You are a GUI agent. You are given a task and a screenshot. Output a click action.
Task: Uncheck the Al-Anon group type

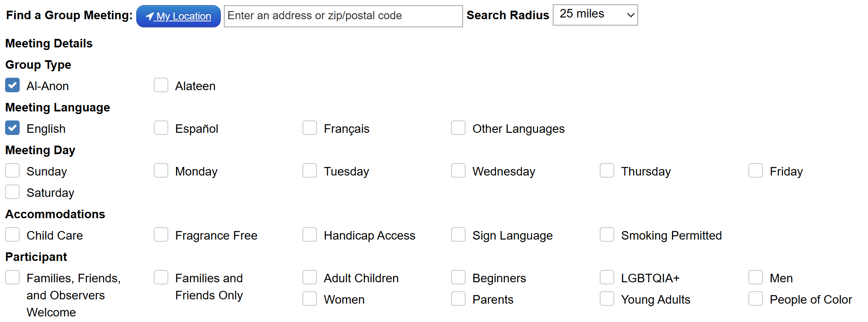coord(12,85)
